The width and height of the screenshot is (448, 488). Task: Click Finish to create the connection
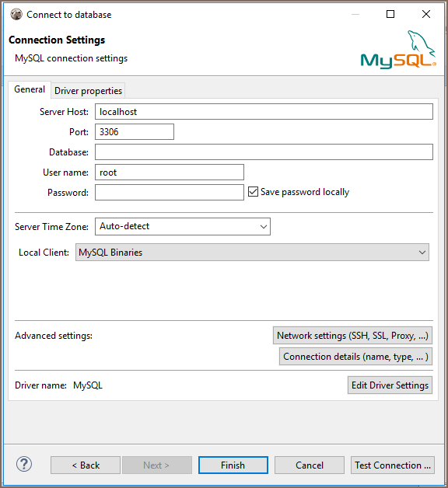(x=233, y=465)
